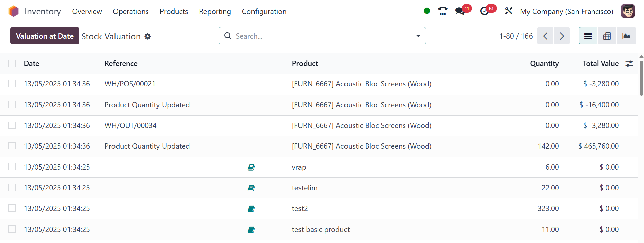The image size is (644, 243).
Task: Open the VoIP phone icon
Action: click(x=443, y=11)
